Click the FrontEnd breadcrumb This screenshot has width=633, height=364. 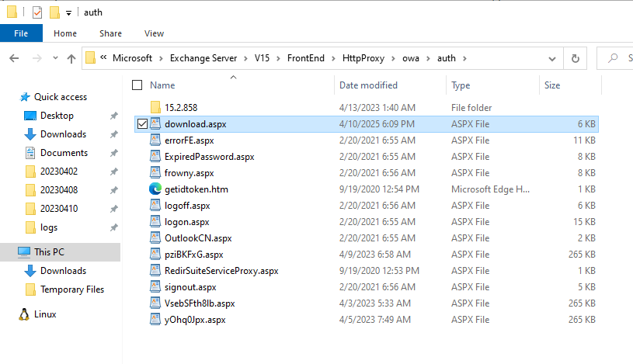[306, 58]
